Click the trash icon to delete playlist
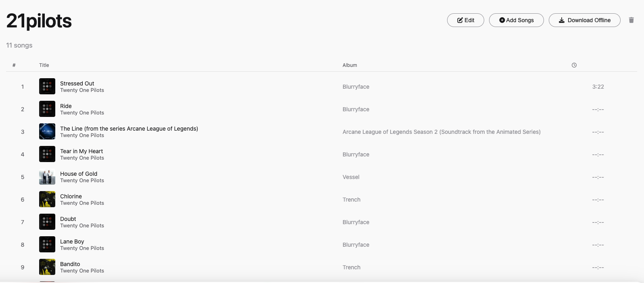Screen dimensions: 644x283 coord(631,20)
